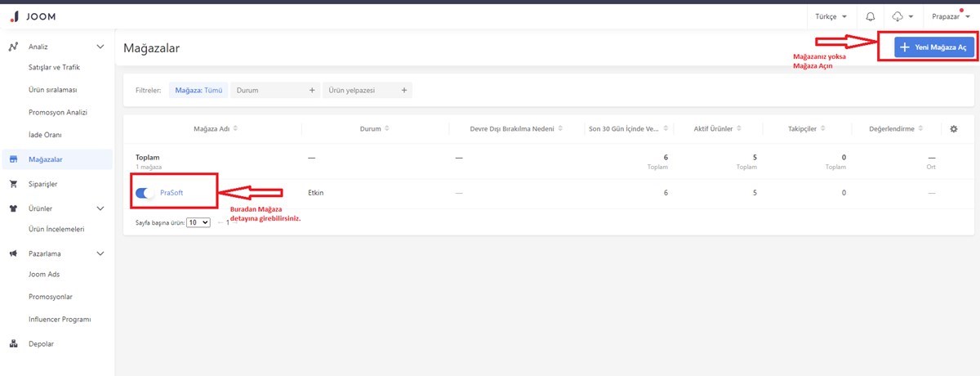Change the items per page dropdown
980x376 pixels.
[x=198, y=222]
